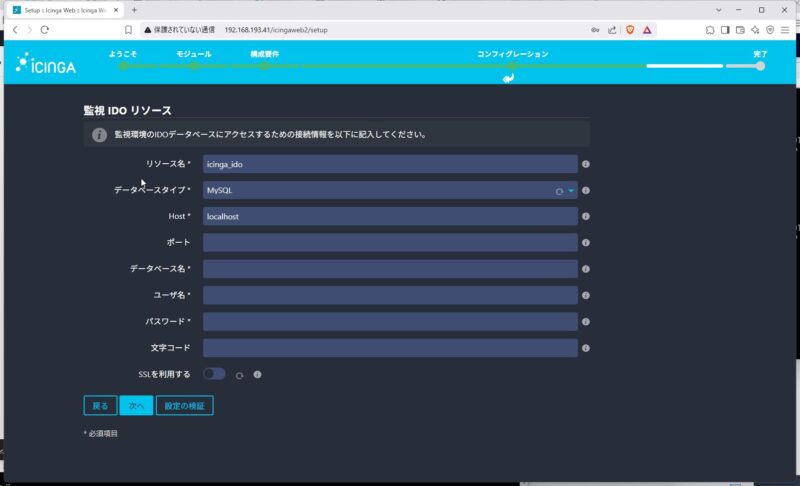
Task: Go to the コンフィグレーション wizard step
Action: tap(513, 54)
